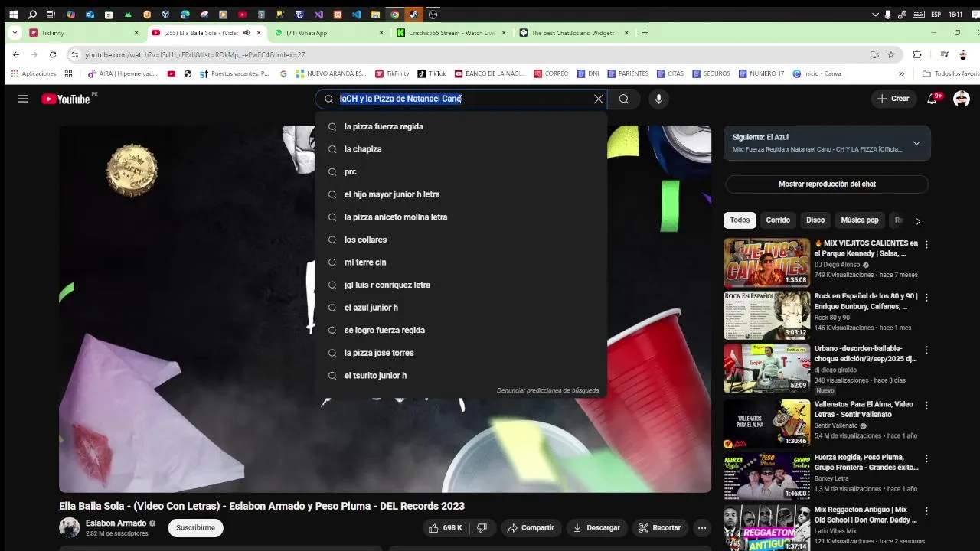The height and width of the screenshot is (551, 980).
Task: Open options menu for Fuerza Regida, Peso Pluma mix
Action: (926, 458)
